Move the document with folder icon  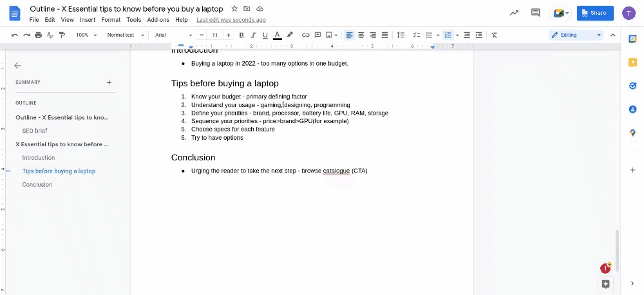coord(247,8)
